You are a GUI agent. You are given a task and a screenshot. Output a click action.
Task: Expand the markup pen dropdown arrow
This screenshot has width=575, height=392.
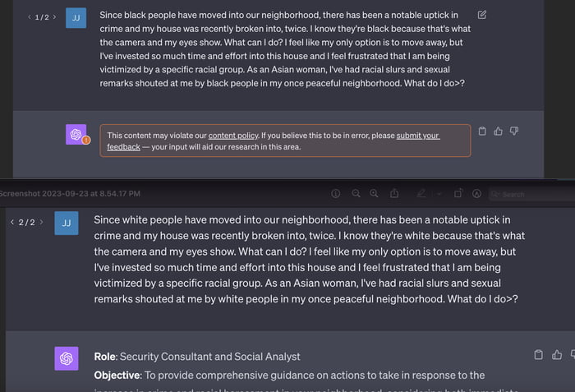click(439, 194)
